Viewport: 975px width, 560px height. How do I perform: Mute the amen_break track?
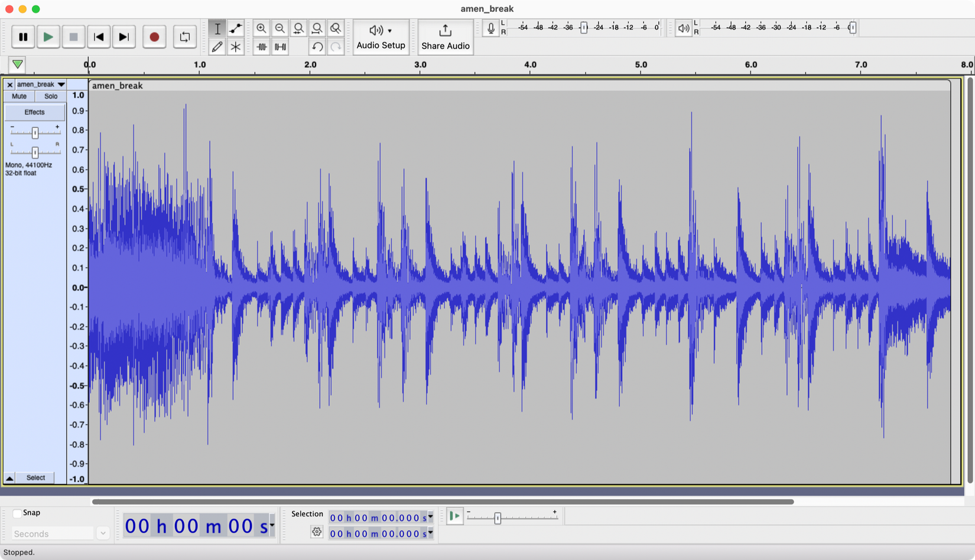19,96
